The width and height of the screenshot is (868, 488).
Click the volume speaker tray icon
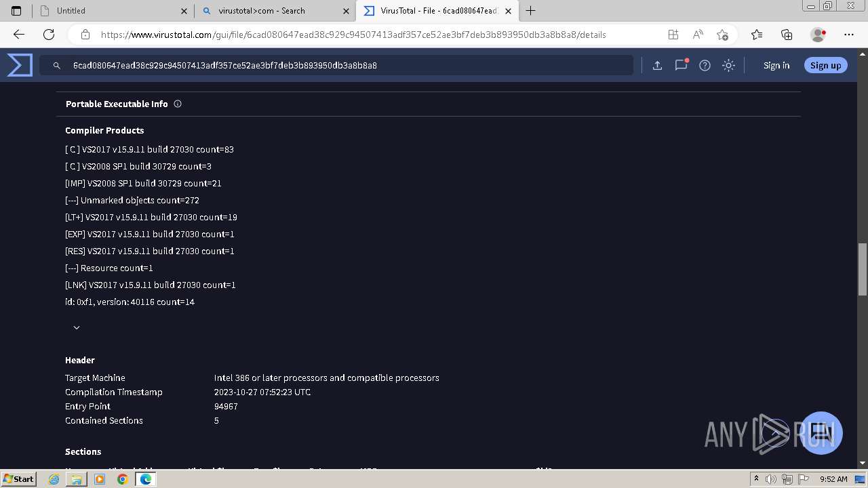click(770, 479)
